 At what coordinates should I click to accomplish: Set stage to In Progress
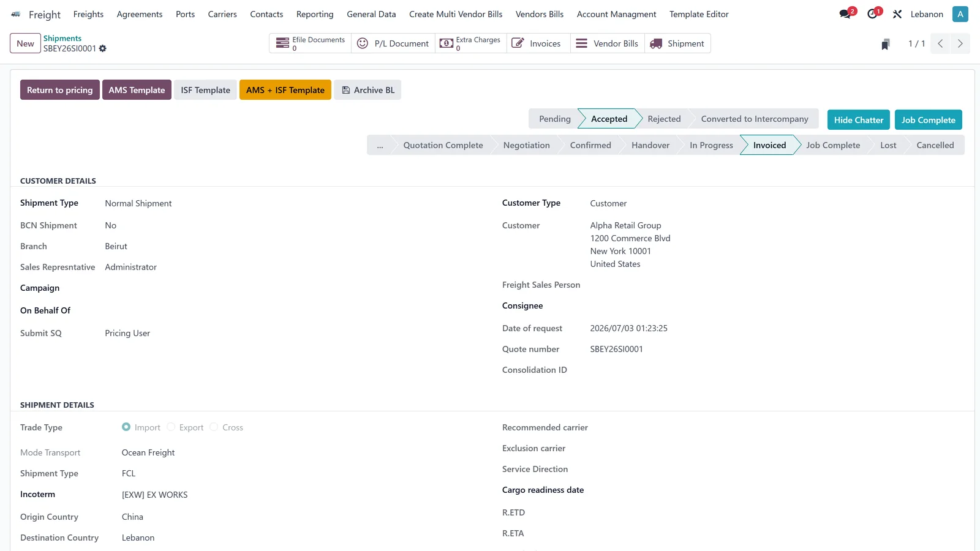pyautogui.click(x=711, y=145)
